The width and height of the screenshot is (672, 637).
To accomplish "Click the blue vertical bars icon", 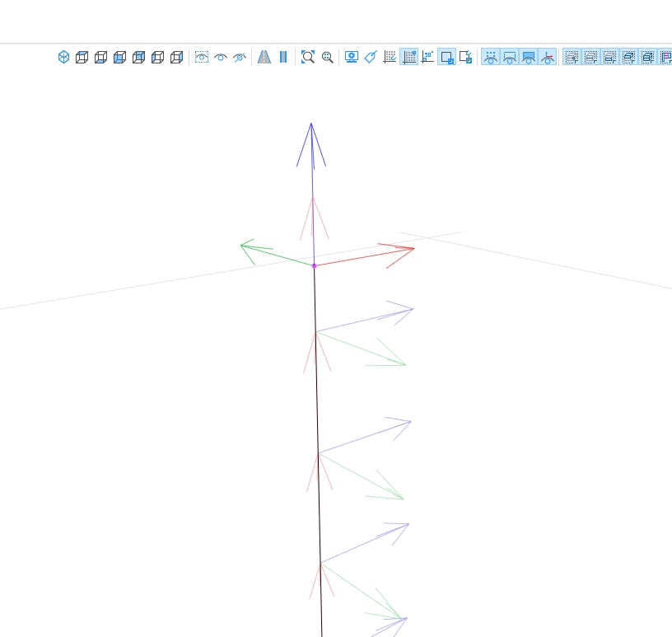I will [x=283, y=57].
